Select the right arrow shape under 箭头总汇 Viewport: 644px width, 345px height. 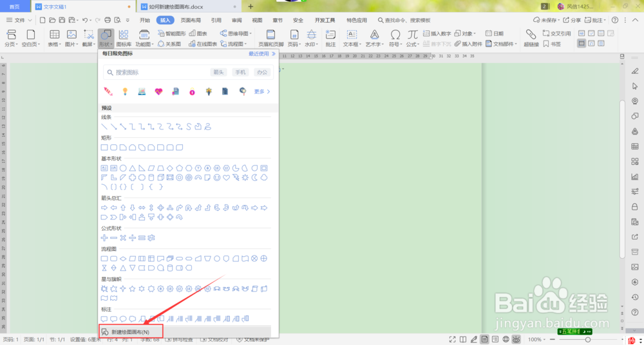click(104, 207)
